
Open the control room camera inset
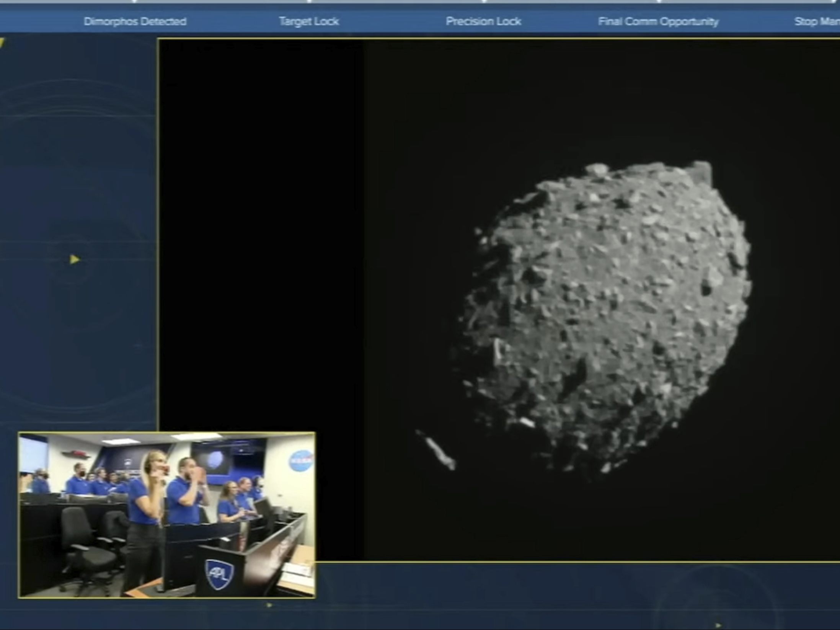point(167,515)
